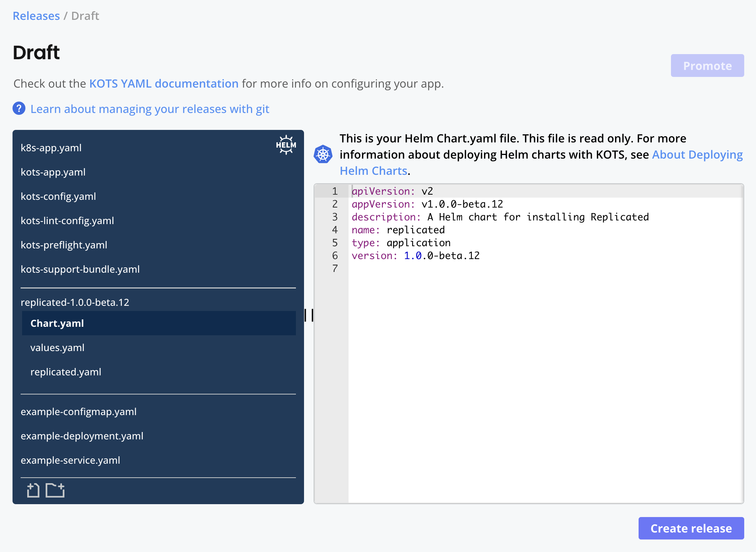Click the Promote button
This screenshot has height=552, width=756.
click(707, 66)
